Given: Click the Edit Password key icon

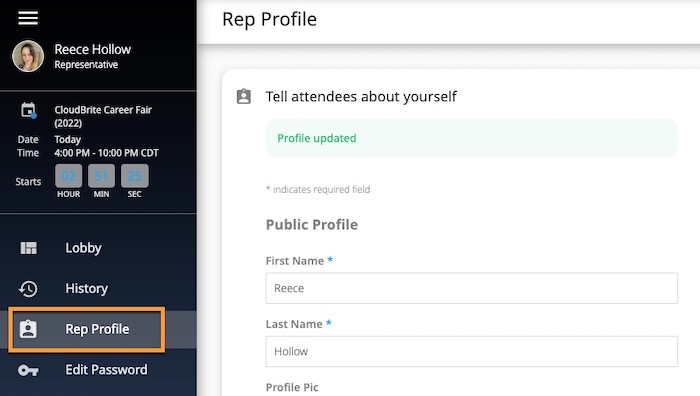Looking at the screenshot, I should pyautogui.click(x=28, y=370).
